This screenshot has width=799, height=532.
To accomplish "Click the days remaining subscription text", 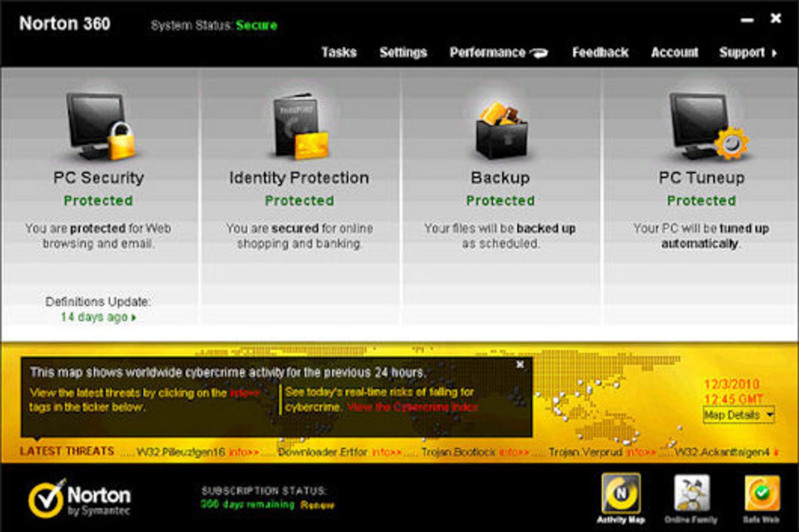I will coord(248,505).
